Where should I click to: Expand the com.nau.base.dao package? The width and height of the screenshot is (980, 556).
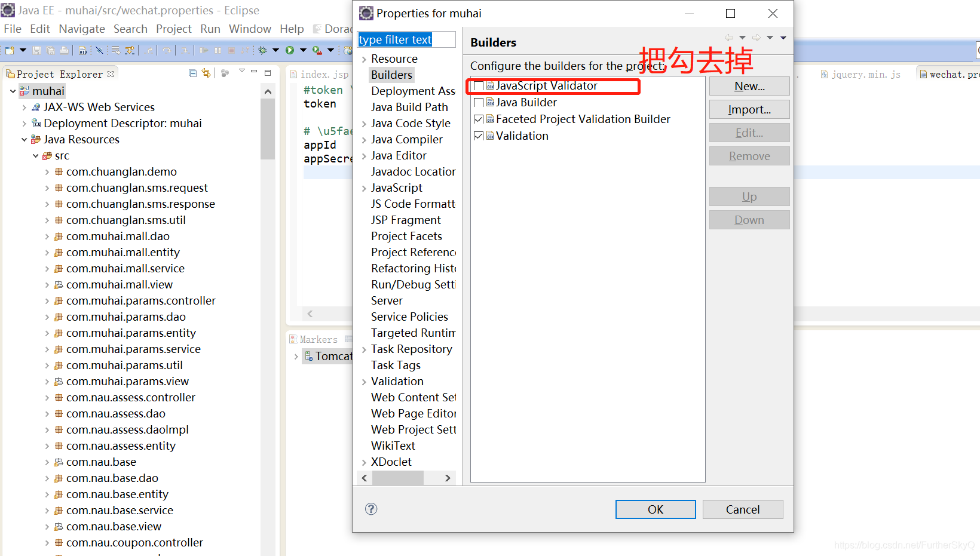click(47, 478)
